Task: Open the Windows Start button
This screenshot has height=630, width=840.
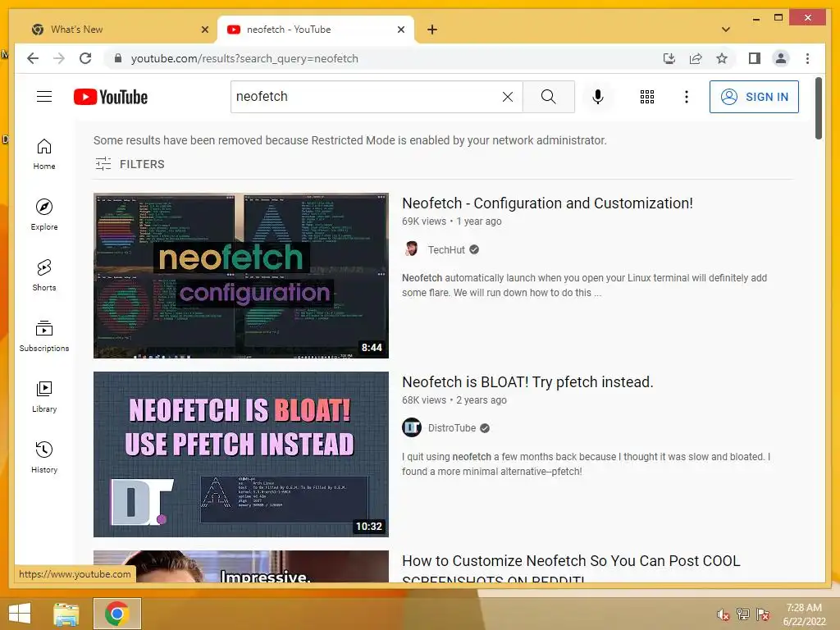Action: click(x=20, y=614)
